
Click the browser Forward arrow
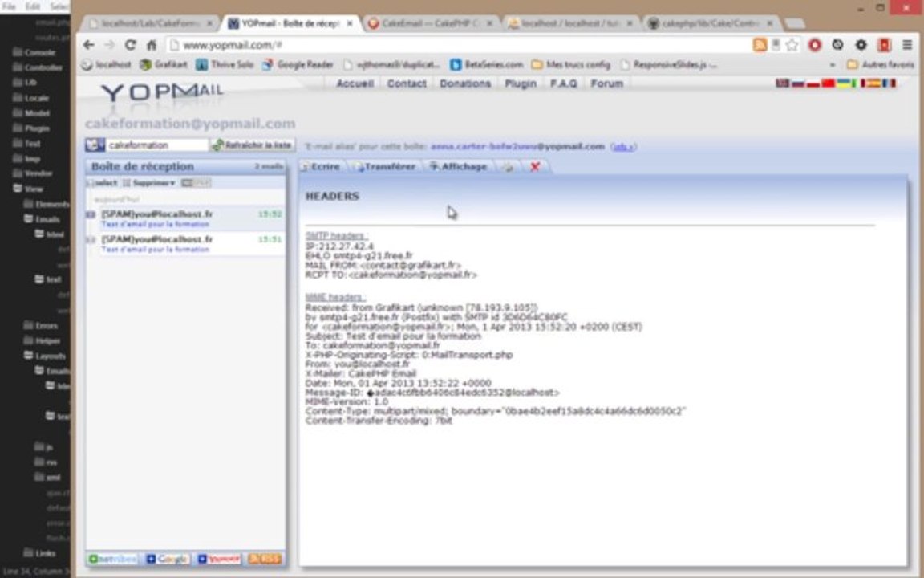tap(110, 45)
